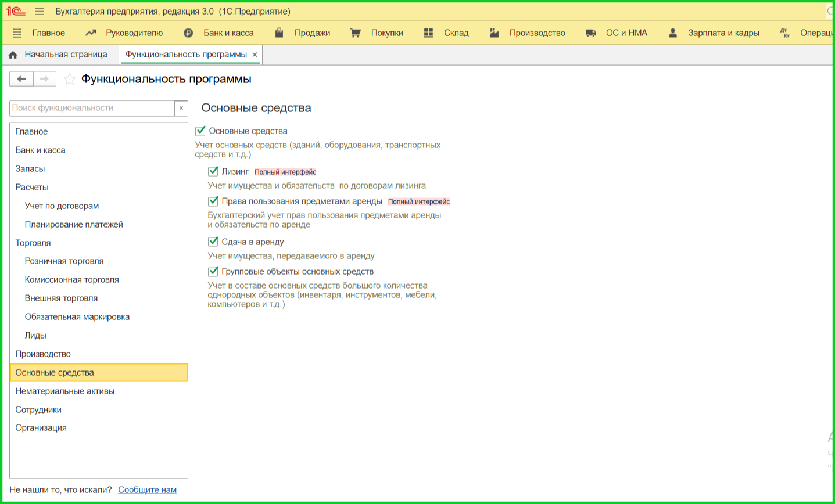Click the Сообщите нам link

pyautogui.click(x=147, y=489)
